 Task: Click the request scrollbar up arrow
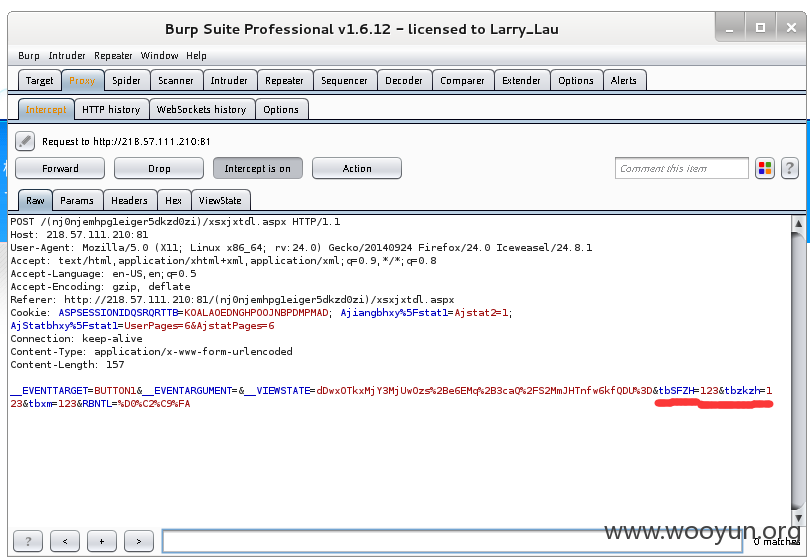click(798, 223)
